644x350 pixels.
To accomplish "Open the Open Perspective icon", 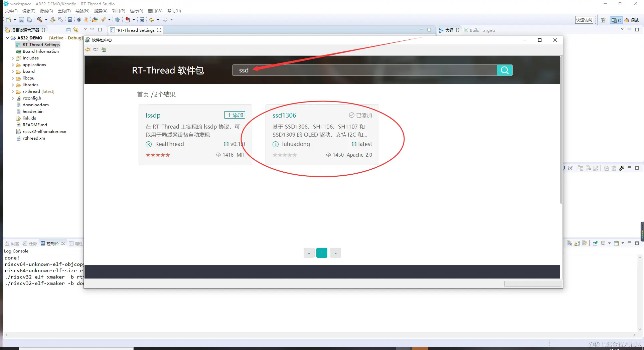I will click(x=603, y=20).
